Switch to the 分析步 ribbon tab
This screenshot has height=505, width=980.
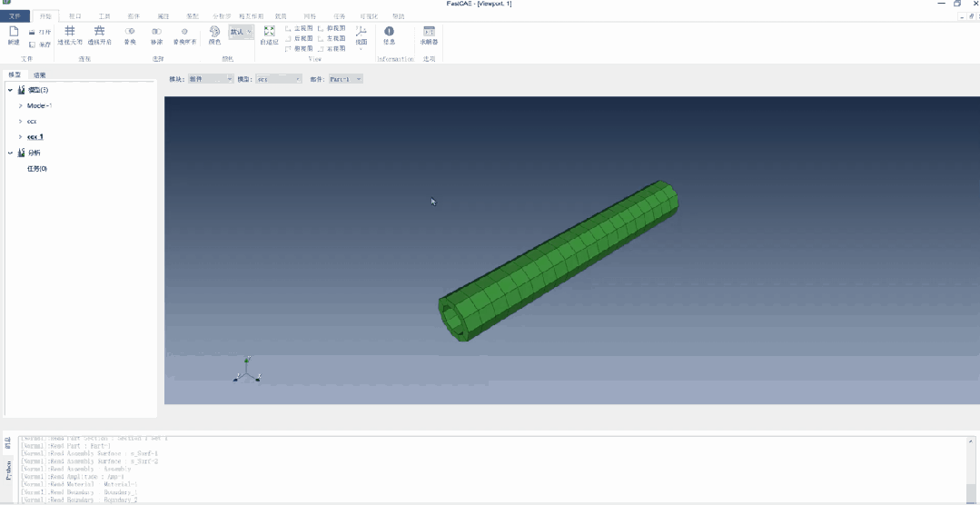222,16
